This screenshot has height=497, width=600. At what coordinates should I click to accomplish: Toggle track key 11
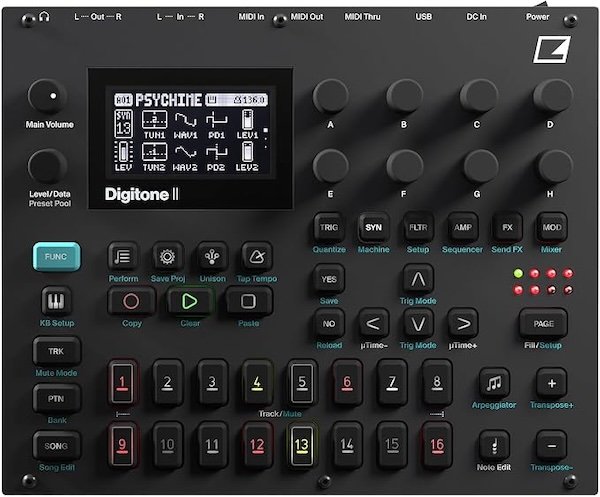point(212,445)
